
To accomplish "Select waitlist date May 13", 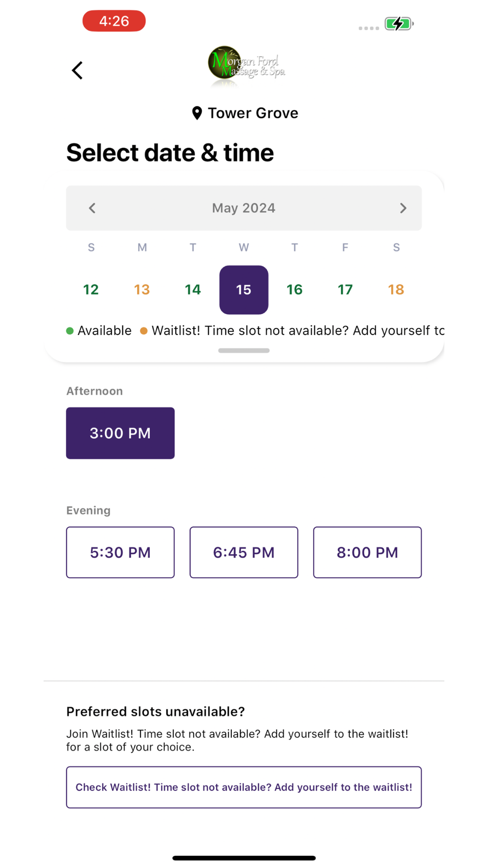I will pos(142,290).
